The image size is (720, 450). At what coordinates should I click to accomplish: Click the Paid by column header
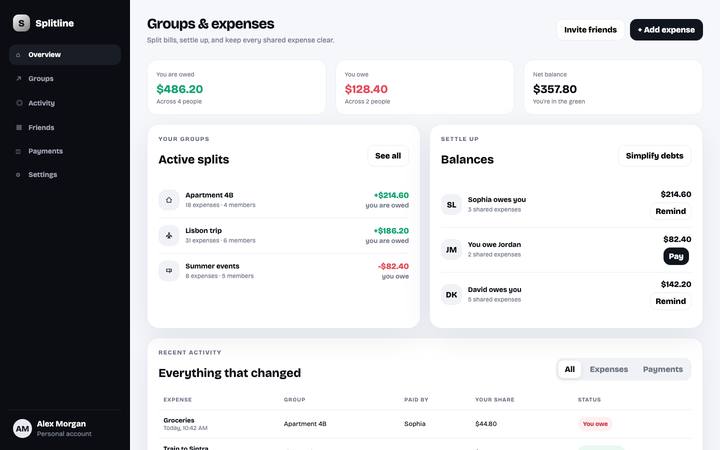[x=416, y=399]
